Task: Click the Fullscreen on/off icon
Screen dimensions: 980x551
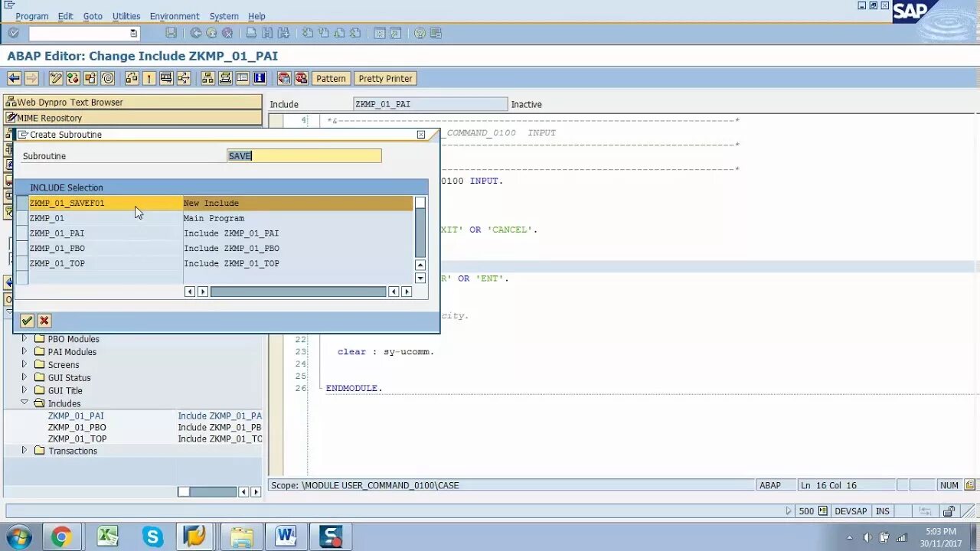Action: tap(242, 78)
